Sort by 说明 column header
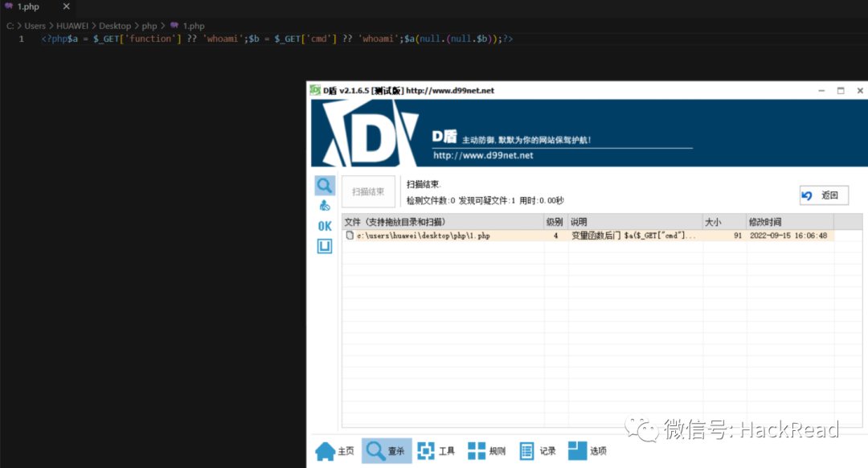The height and width of the screenshot is (468, 868). (x=636, y=222)
